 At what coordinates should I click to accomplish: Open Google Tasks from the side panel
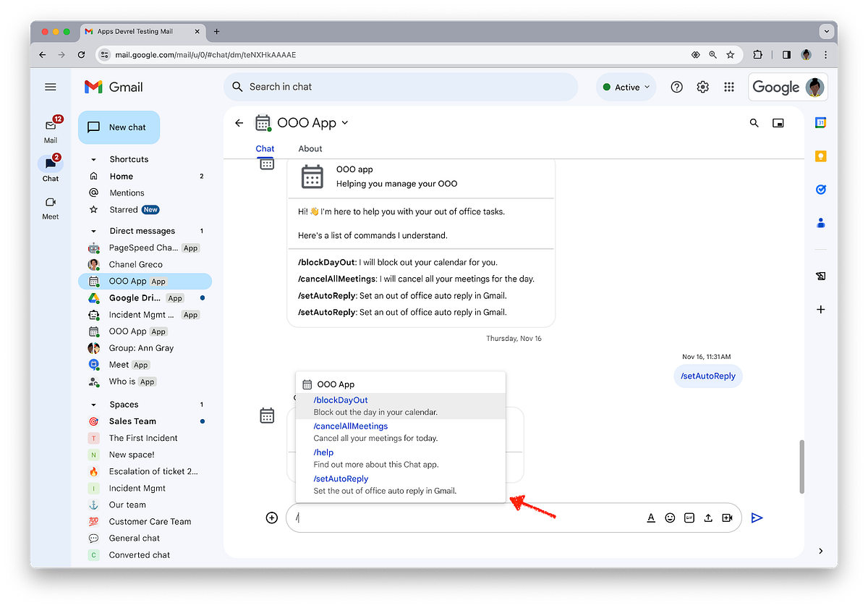pyautogui.click(x=820, y=190)
